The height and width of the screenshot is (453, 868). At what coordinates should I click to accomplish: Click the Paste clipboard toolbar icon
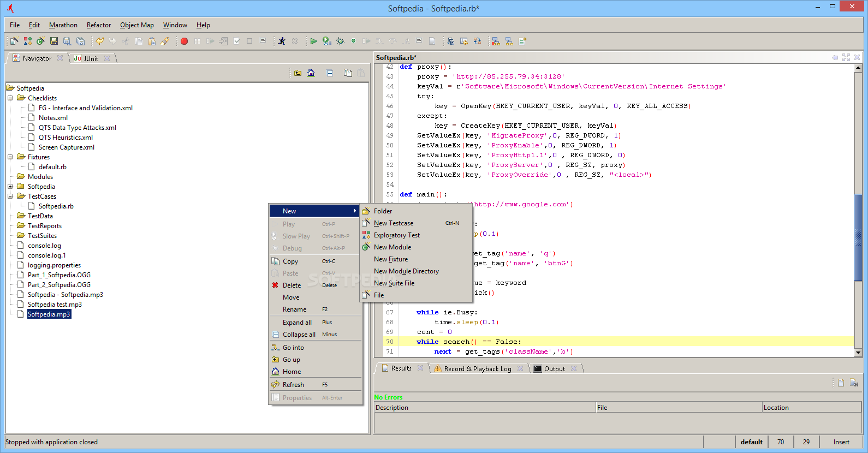click(152, 41)
